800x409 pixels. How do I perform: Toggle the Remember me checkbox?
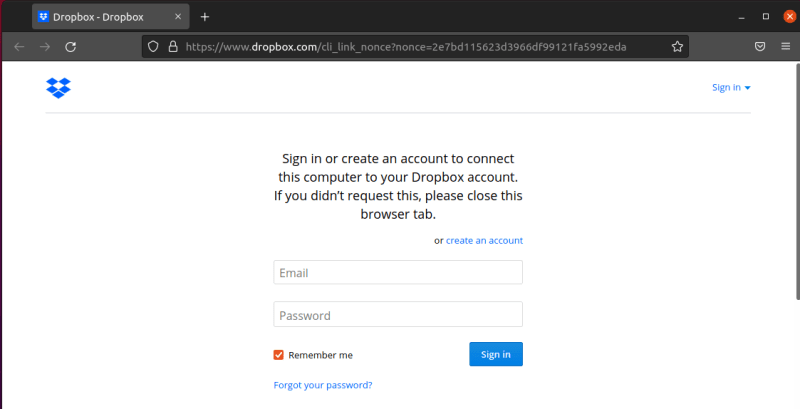(279, 354)
